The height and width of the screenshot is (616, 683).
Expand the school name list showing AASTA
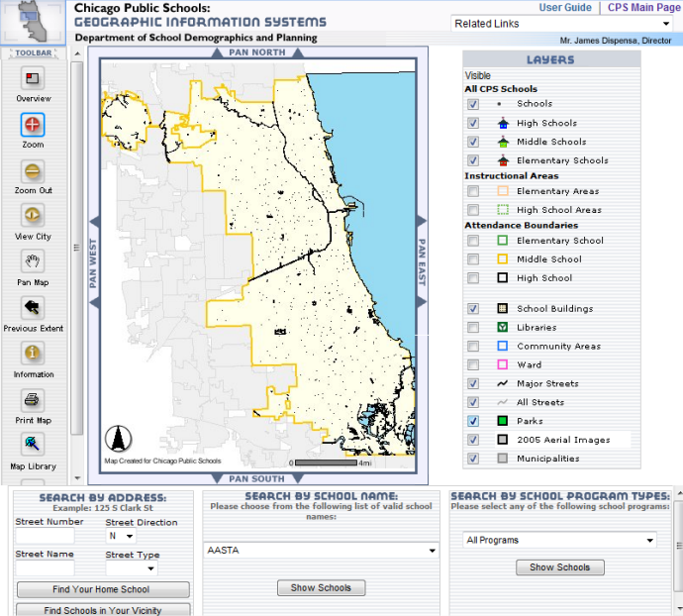tap(321, 551)
